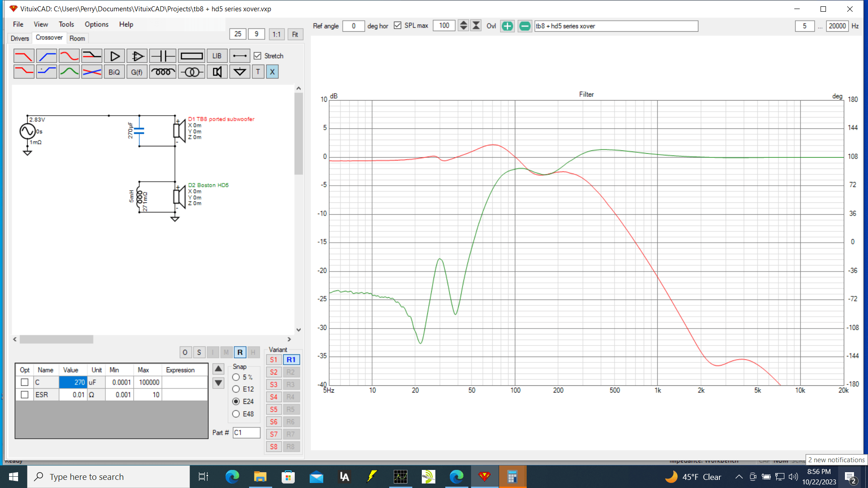Insert a transformer component

pos(191,72)
